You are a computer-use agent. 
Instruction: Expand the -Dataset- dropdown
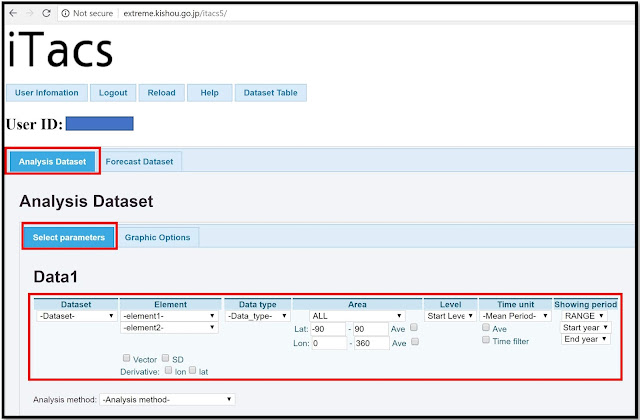(x=76, y=316)
